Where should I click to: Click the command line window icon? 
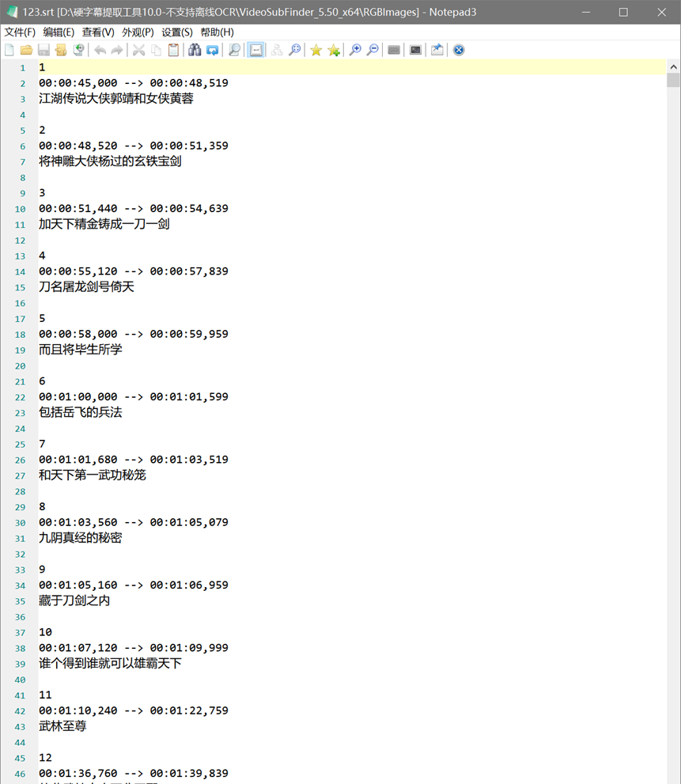pos(415,50)
